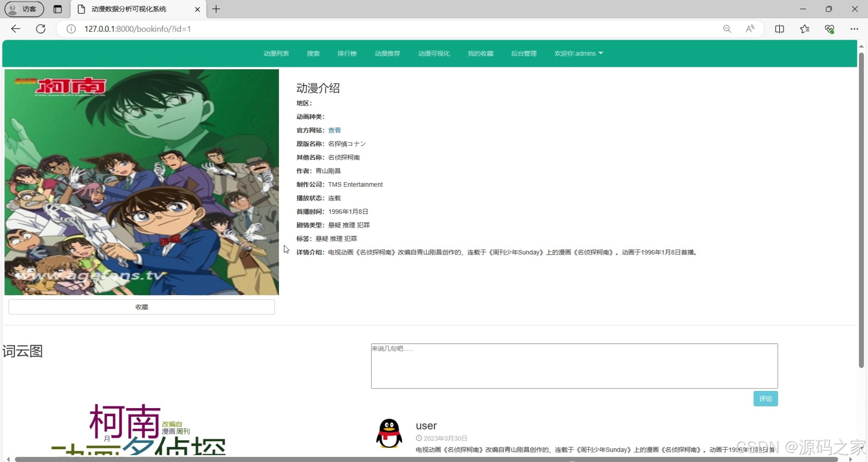Click the QQ penguin avatar beside user comment
Image resolution: width=868 pixels, height=462 pixels.
coord(389,432)
